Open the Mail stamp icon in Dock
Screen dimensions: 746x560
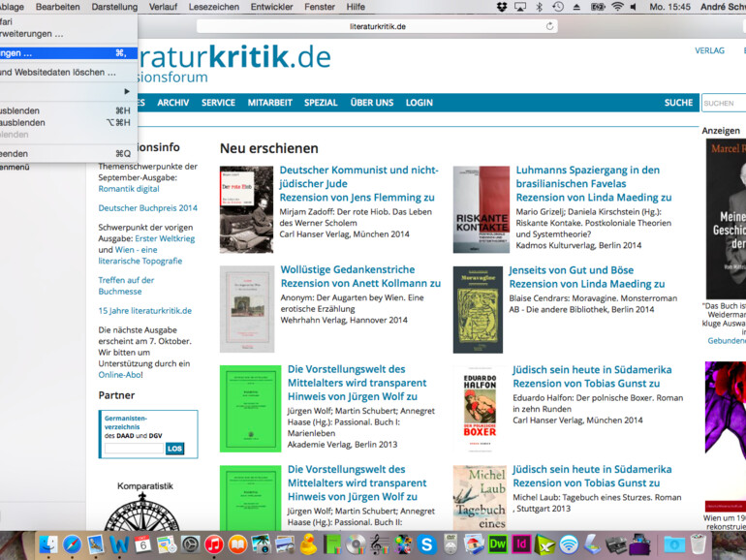(x=96, y=544)
